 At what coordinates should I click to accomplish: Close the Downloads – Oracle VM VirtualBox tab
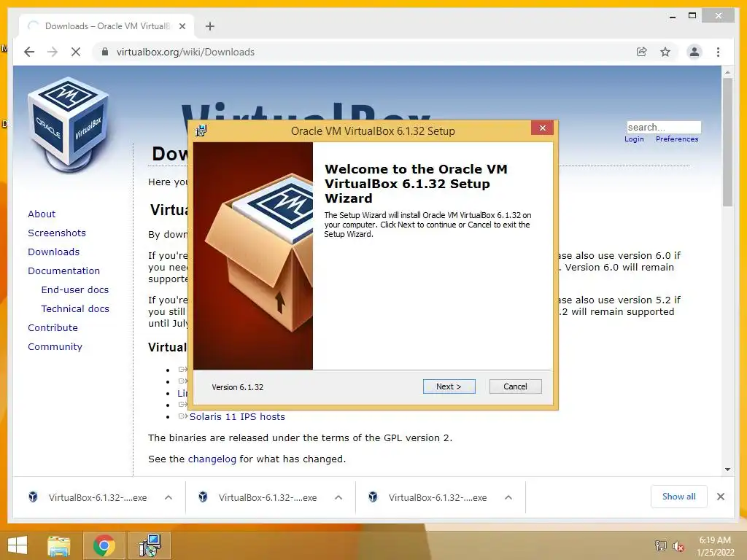coord(182,26)
